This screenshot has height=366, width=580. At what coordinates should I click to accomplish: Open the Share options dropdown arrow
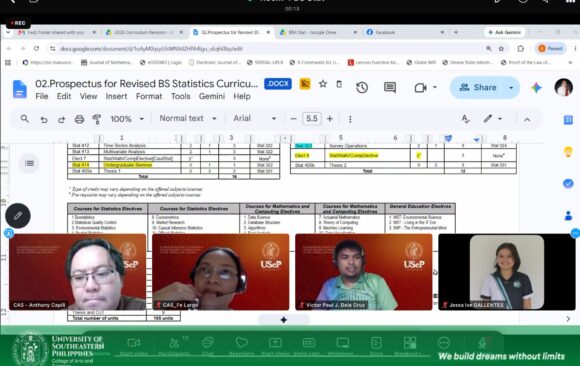(x=511, y=88)
